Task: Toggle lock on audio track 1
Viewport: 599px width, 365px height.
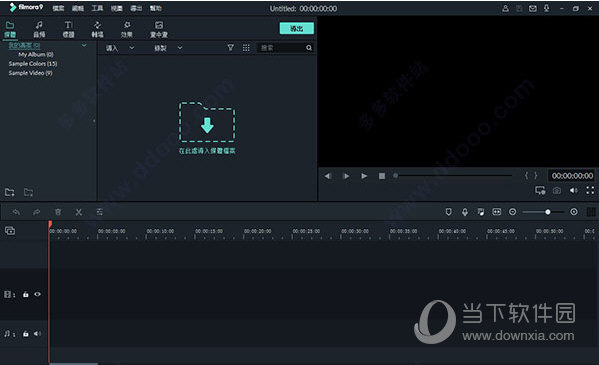Action: [26, 334]
